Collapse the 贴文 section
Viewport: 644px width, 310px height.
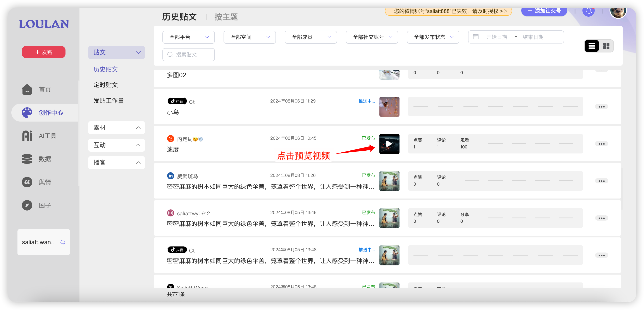(x=117, y=52)
